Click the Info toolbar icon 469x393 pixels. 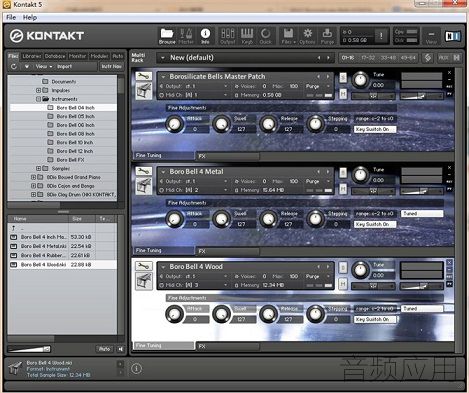pyautogui.click(x=205, y=36)
